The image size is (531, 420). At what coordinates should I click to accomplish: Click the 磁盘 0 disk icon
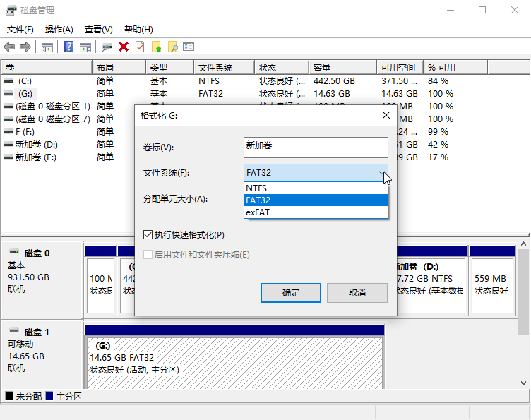(14, 251)
